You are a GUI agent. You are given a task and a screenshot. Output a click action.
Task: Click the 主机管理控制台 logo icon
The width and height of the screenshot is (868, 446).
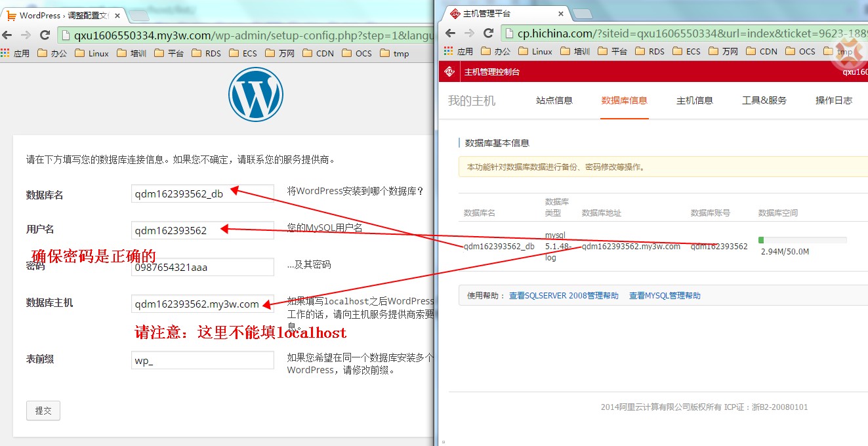tap(449, 71)
